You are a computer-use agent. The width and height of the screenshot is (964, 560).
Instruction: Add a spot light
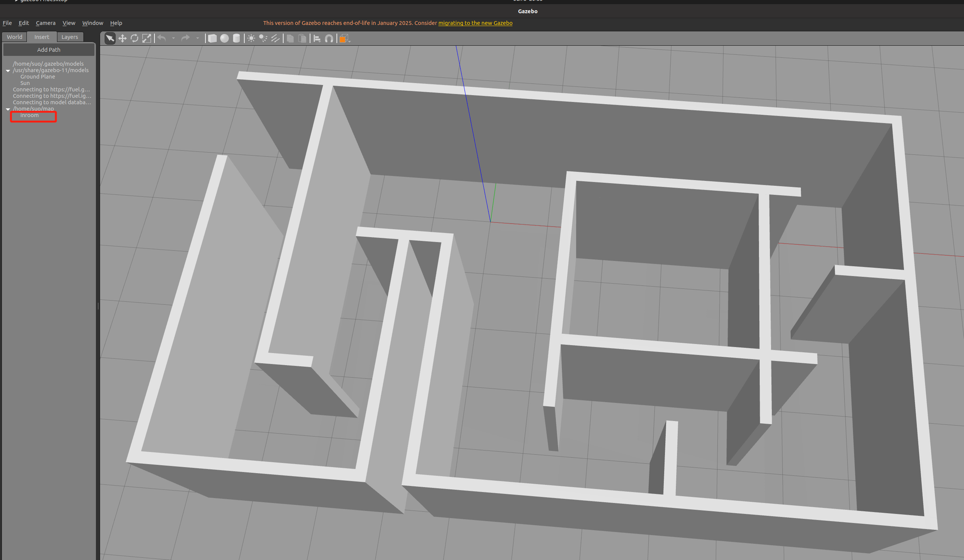pyautogui.click(x=263, y=38)
